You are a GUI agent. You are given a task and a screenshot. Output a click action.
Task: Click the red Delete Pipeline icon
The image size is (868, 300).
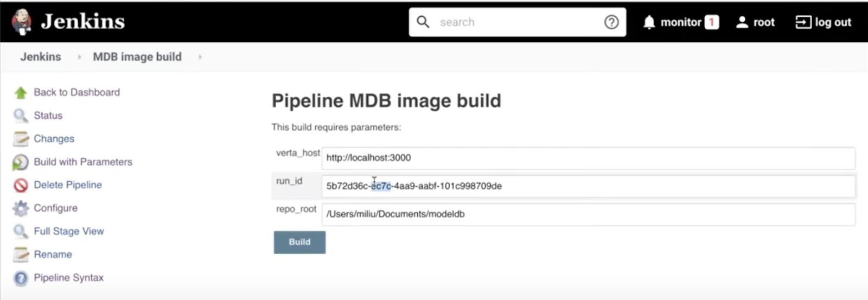[x=21, y=186]
